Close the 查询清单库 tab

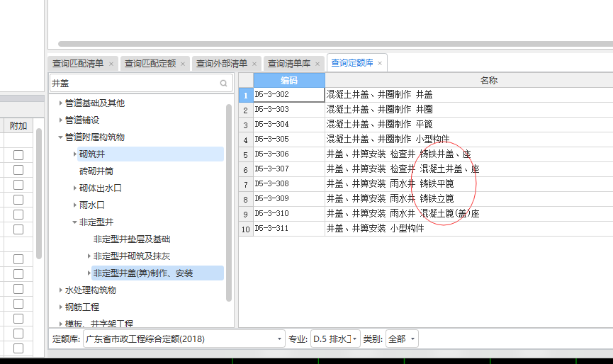[317, 64]
